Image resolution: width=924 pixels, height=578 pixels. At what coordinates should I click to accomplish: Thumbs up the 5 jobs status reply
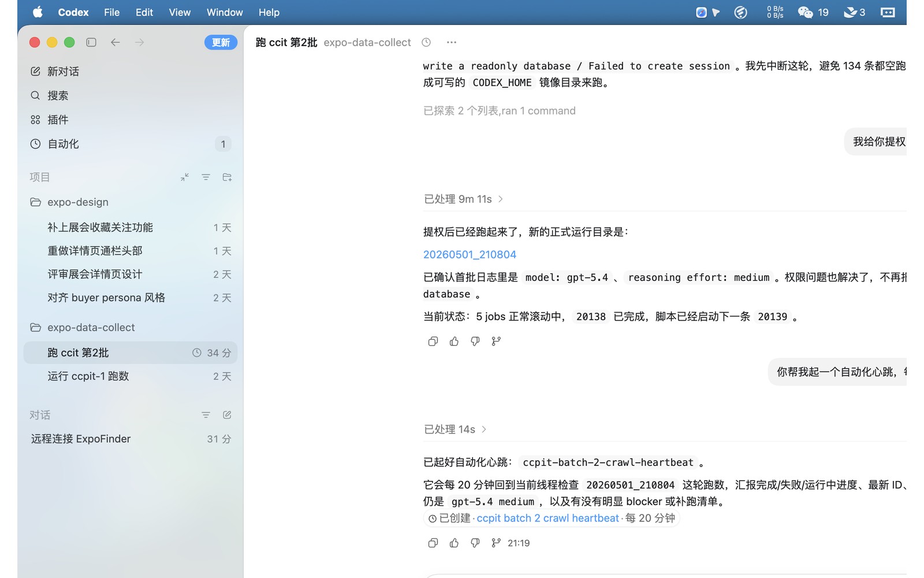click(454, 341)
